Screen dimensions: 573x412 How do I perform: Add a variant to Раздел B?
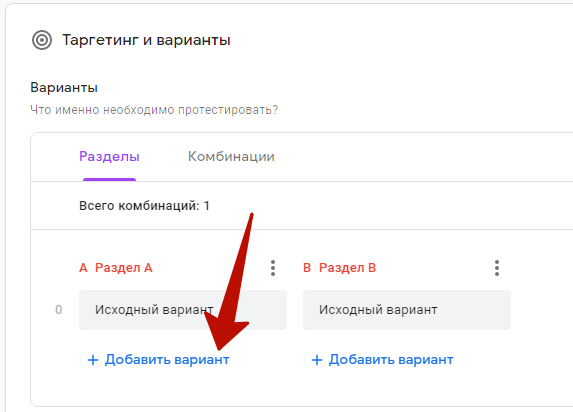click(382, 360)
